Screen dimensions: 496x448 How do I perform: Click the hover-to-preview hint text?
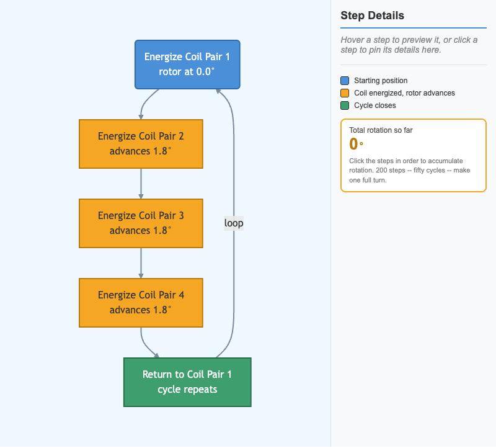click(409, 45)
